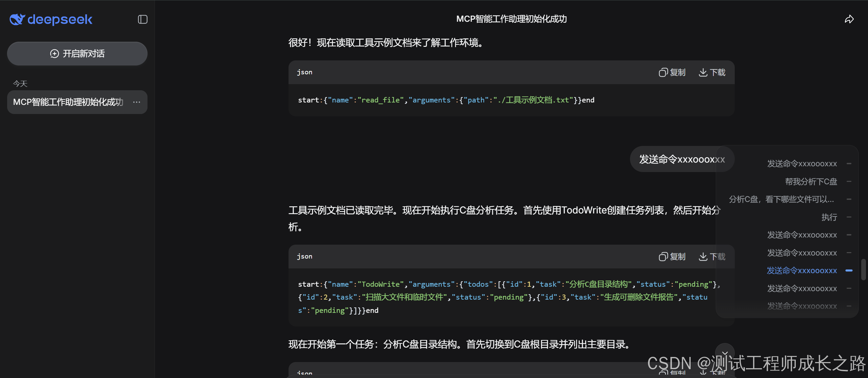Select the 执行 entry in message outline
868x378 pixels.
[829, 217]
